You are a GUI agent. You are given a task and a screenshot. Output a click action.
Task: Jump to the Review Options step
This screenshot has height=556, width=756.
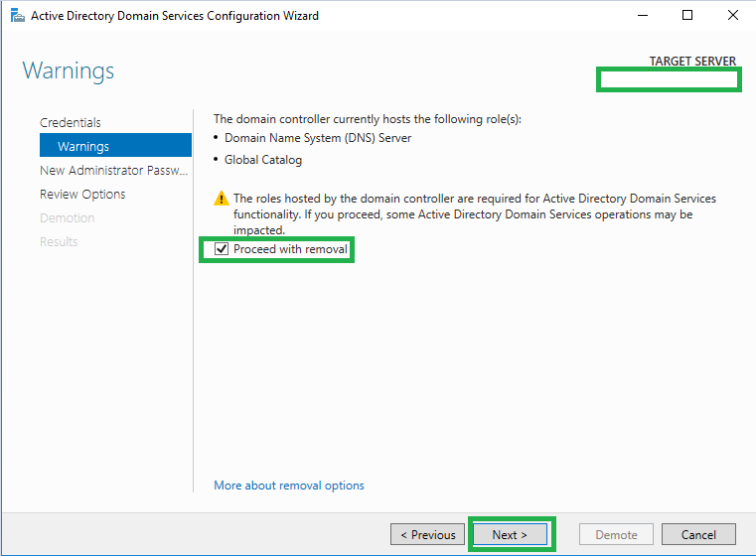pyautogui.click(x=82, y=195)
